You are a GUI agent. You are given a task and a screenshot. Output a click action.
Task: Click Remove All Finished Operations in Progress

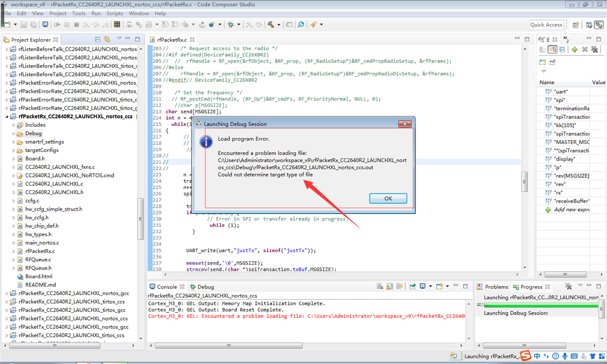(569, 287)
